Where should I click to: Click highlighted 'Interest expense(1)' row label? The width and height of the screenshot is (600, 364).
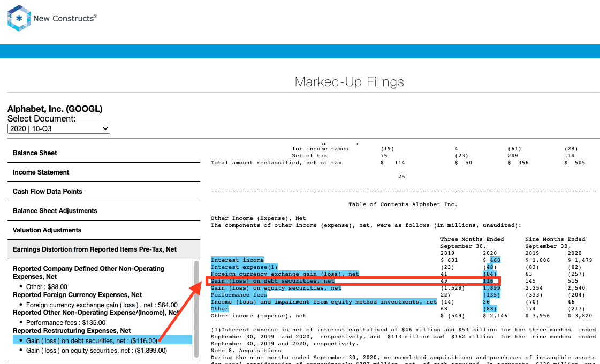tap(244, 267)
